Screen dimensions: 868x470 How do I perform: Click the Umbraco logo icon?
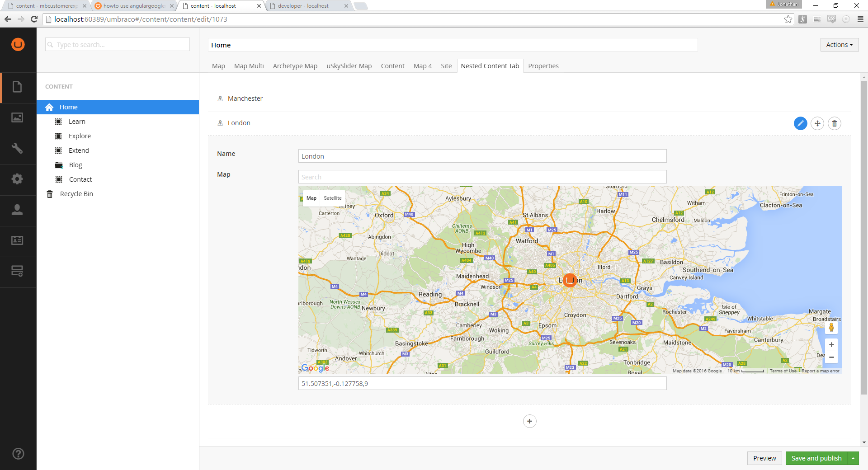[x=18, y=44]
